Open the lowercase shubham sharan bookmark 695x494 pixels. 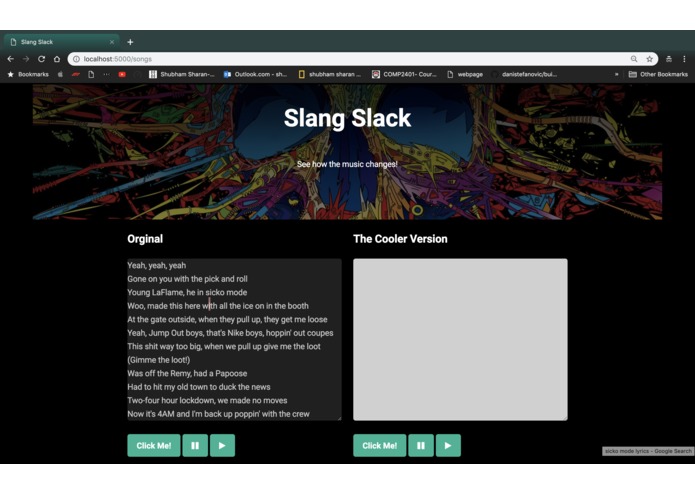[330, 74]
